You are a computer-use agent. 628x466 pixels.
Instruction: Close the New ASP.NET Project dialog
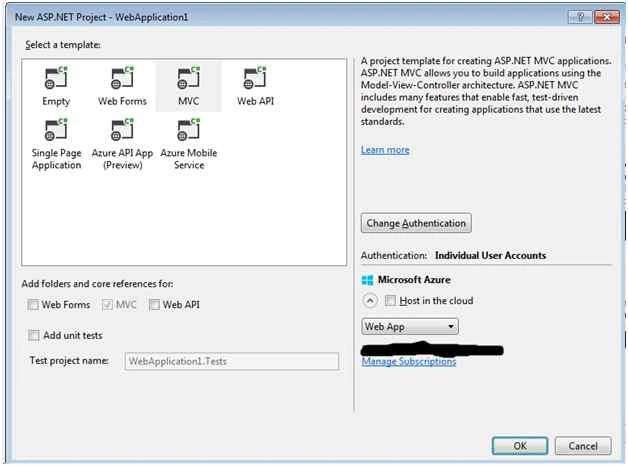click(607, 17)
